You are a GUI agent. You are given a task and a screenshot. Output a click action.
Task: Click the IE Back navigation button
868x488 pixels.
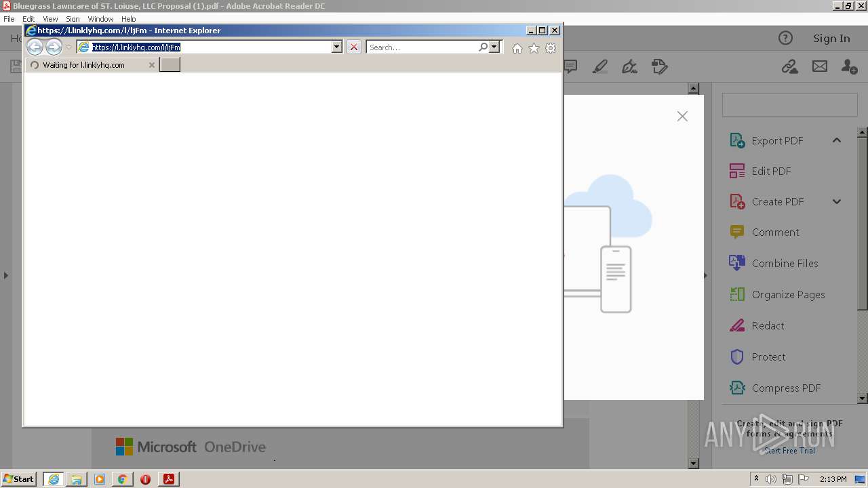coord(35,47)
